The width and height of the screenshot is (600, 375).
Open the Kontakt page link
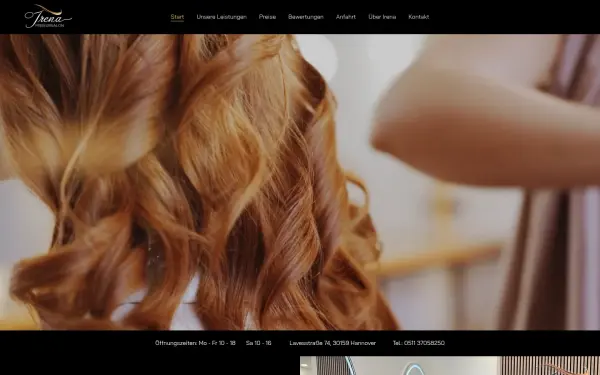coord(419,17)
